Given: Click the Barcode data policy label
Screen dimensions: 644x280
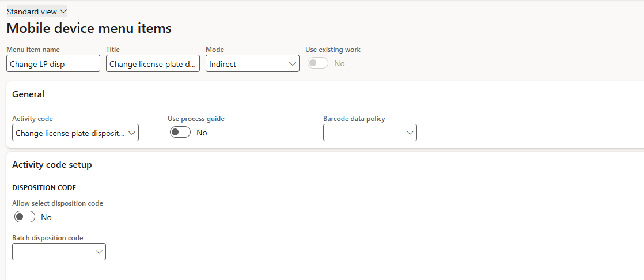Looking at the screenshot, I should point(354,119).
